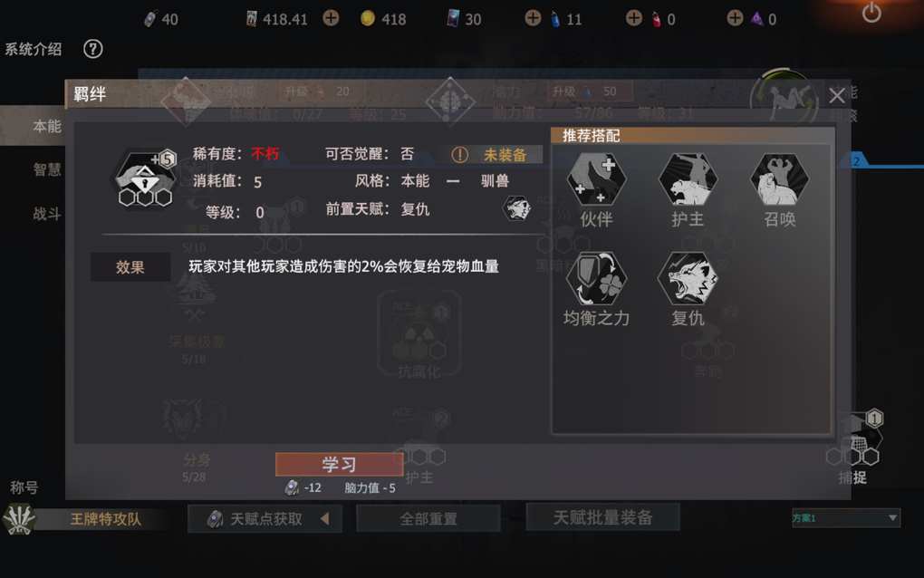
Task: Switch to the 本能 tab
Action: [46, 126]
